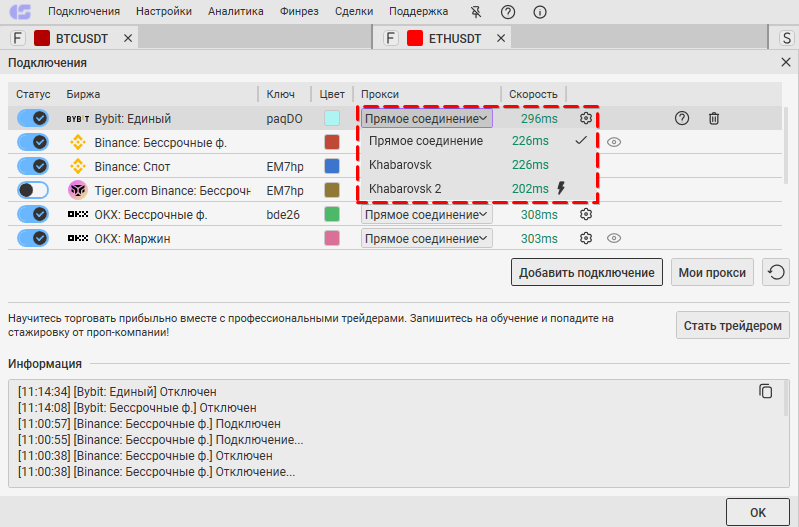The height and width of the screenshot is (527, 799).
Task: Toggle Binance: Бессрочные ф. connection switch
Action: coord(33,142)
